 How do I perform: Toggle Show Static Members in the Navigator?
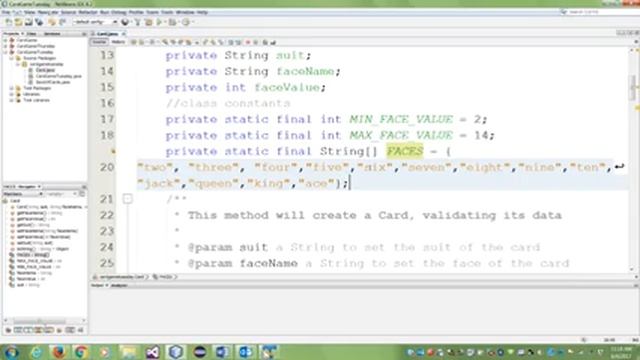(28, 330)
